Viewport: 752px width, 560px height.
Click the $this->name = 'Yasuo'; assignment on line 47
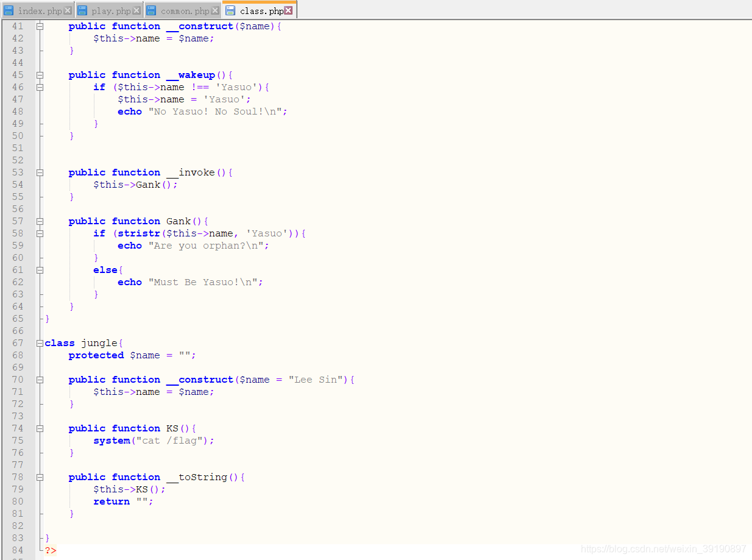coord(184,99)
